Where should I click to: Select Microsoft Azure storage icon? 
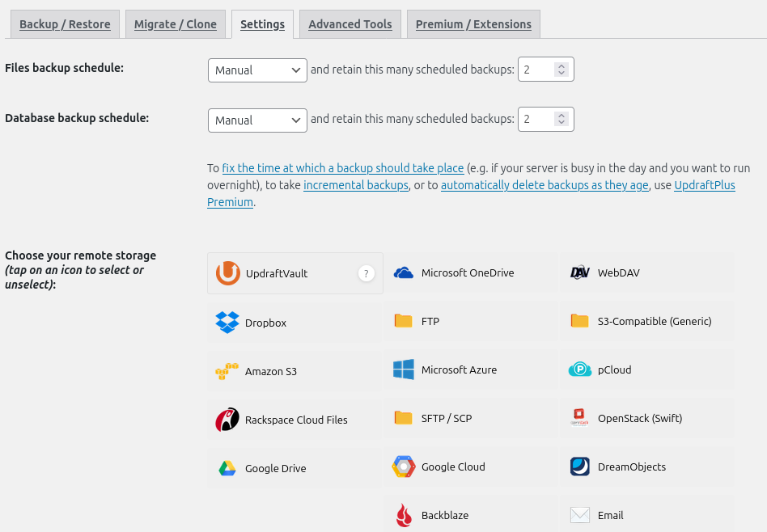coord(404,369)
